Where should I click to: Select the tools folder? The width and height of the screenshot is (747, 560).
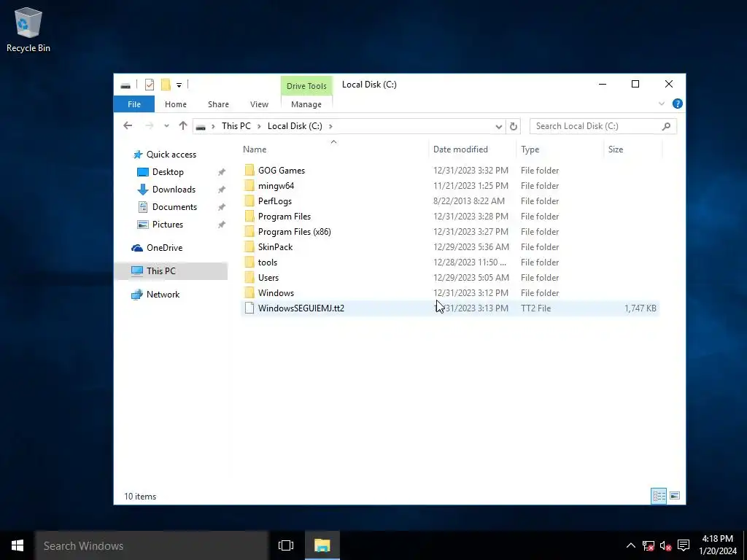pyautogui.click(x=267, y=262)
